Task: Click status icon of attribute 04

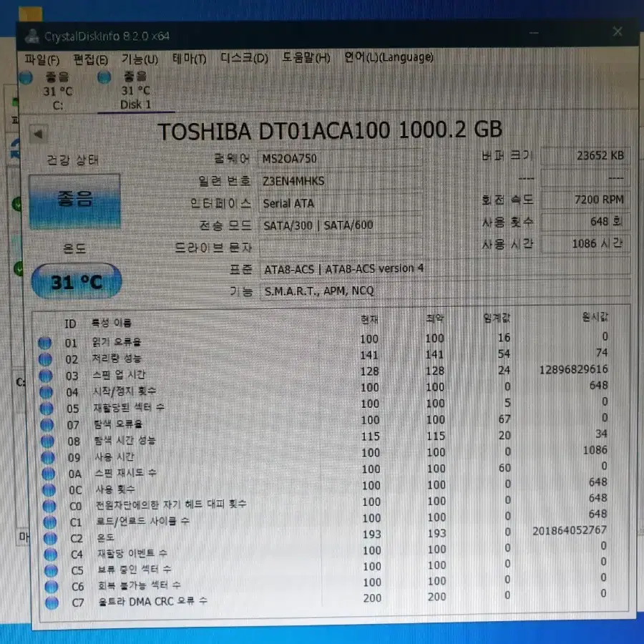Action: pos(46,392)
